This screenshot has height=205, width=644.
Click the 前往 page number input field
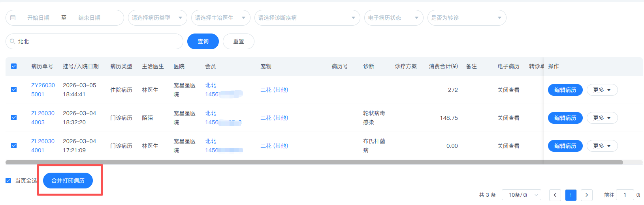(625, 195)
